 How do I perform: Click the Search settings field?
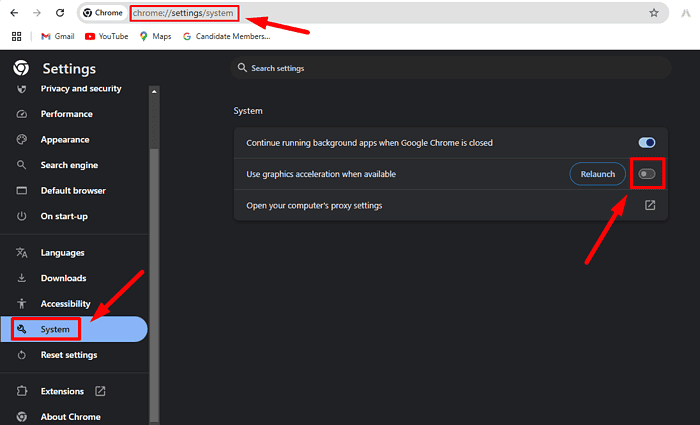click(x=450, y=68)
